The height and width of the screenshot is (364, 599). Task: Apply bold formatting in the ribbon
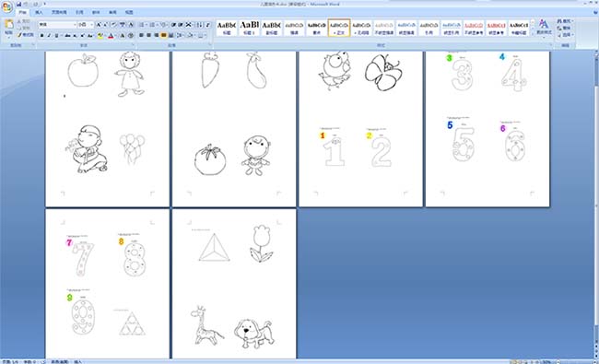click(x=41, y=36)
